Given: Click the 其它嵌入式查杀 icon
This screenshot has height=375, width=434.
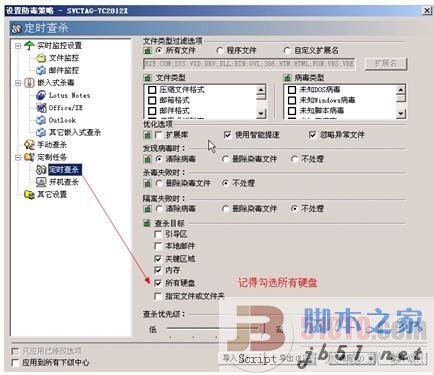Looking at the screenshot, I should pos(41,132).
